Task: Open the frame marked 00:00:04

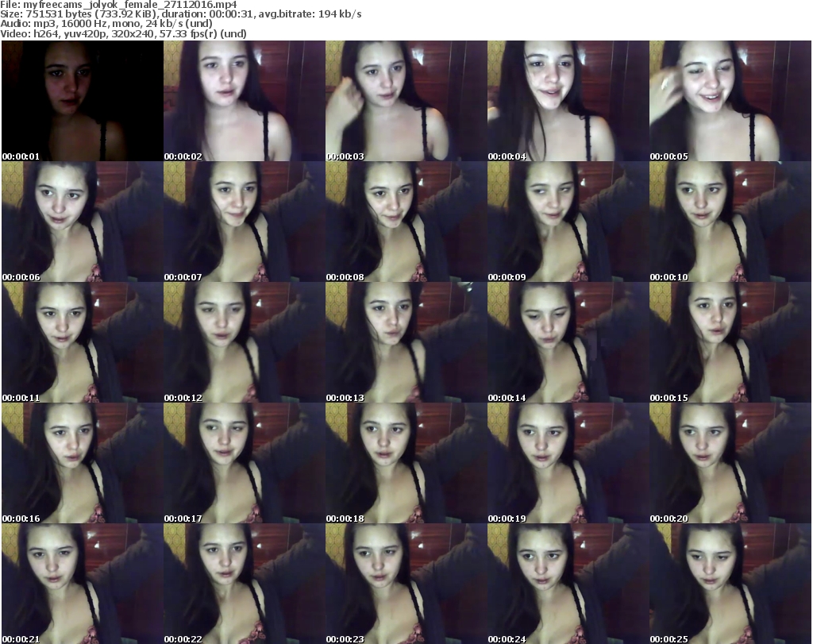Action: coord(568,101)
